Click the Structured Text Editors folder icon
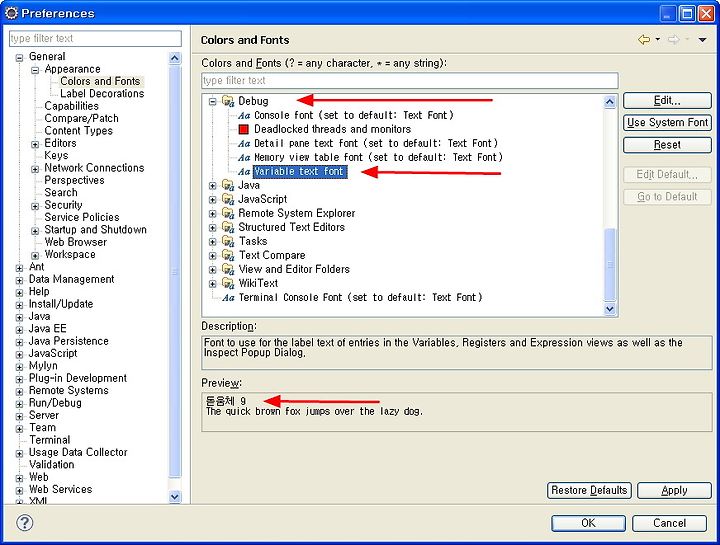Screen dimensions: 720x545 [228, 227]
